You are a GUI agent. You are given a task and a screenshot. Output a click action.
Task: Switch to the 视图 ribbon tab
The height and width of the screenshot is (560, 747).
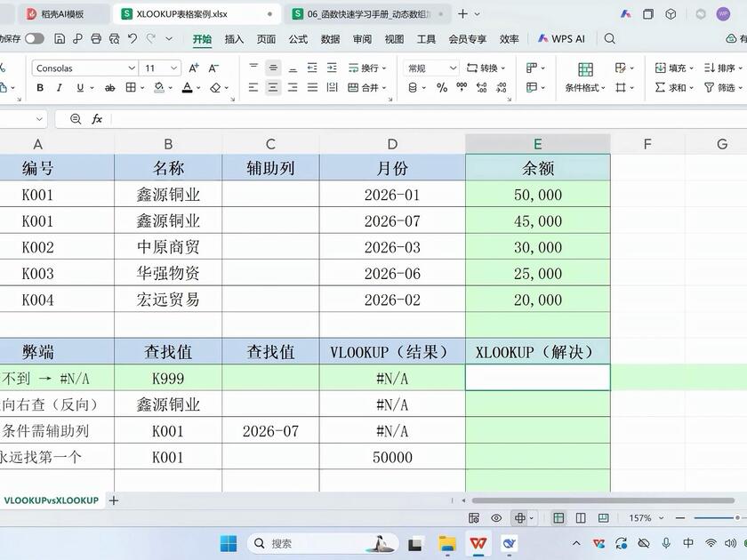(394, 39)
